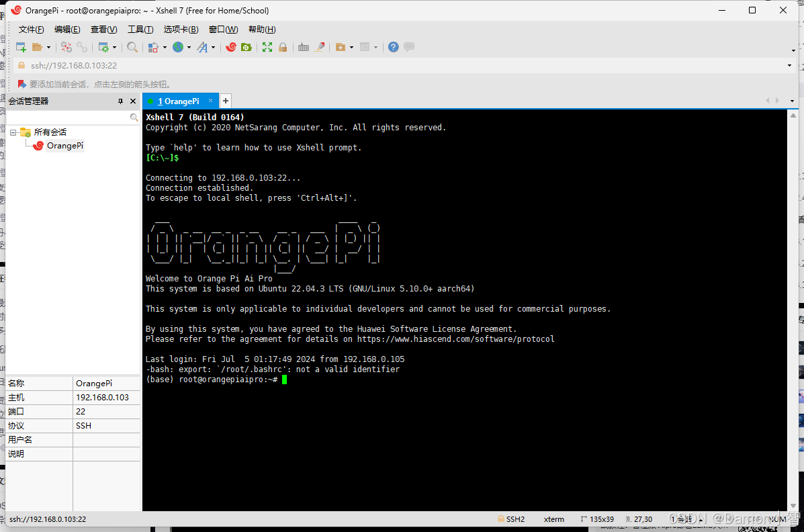Close the OrangePi tab

click(x=210, y=101)
